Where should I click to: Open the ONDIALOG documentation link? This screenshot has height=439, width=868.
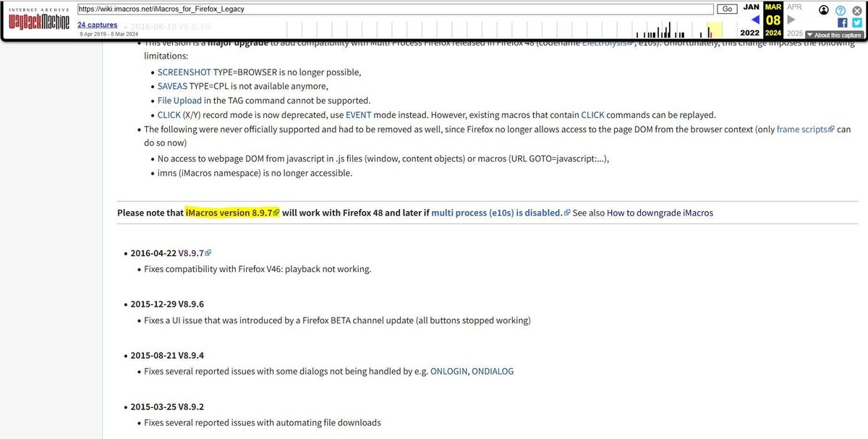(x=493, y=370)
